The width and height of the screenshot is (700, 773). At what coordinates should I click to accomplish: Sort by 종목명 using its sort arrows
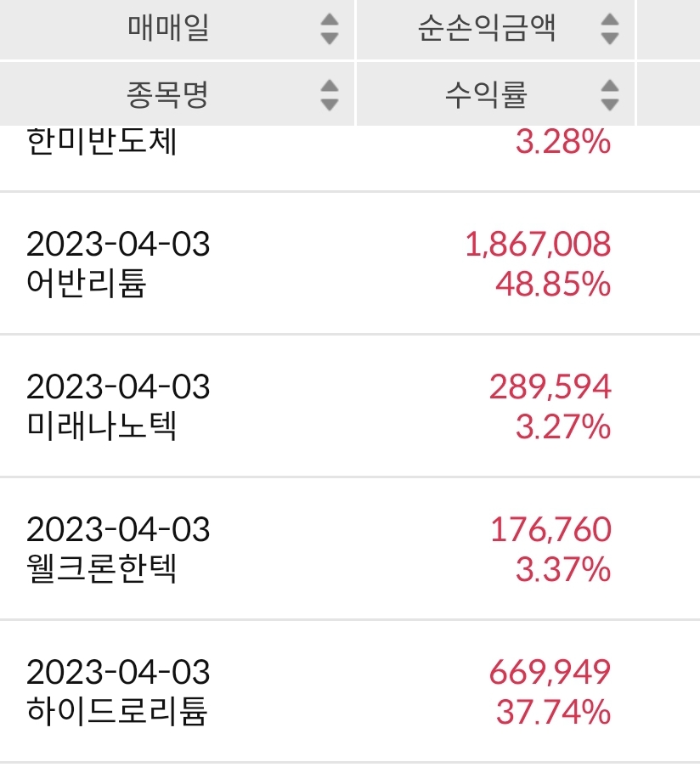pyautogui.click(x=330, y=94)
